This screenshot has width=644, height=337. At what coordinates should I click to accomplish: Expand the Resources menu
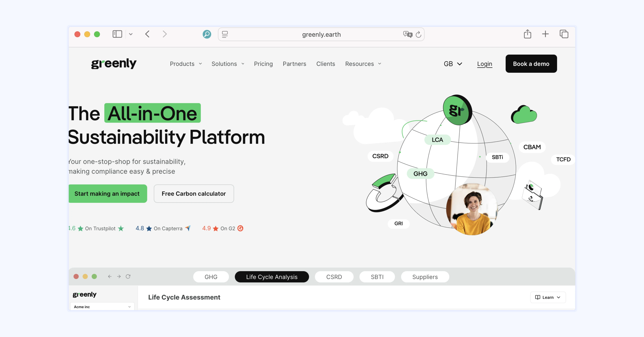click(x=363, y=64)
